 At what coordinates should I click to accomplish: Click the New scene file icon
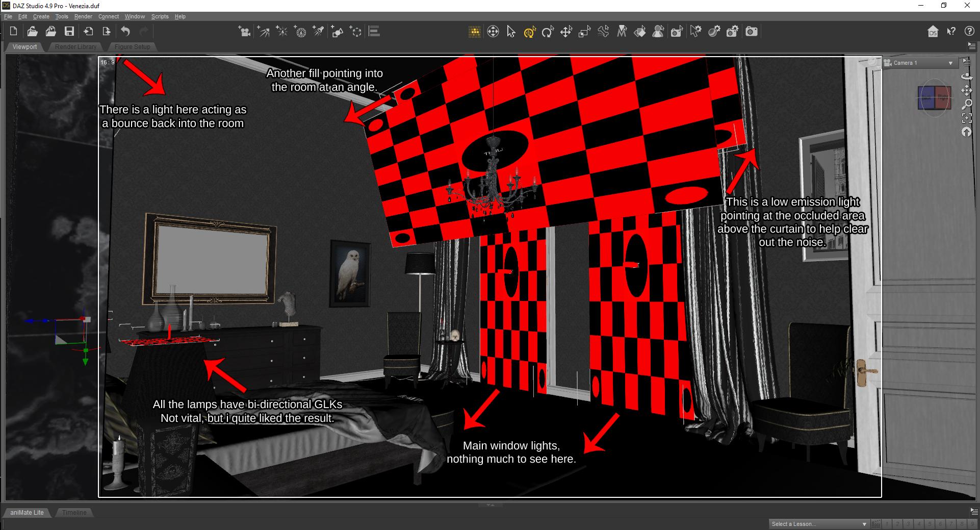pos(14,32)
